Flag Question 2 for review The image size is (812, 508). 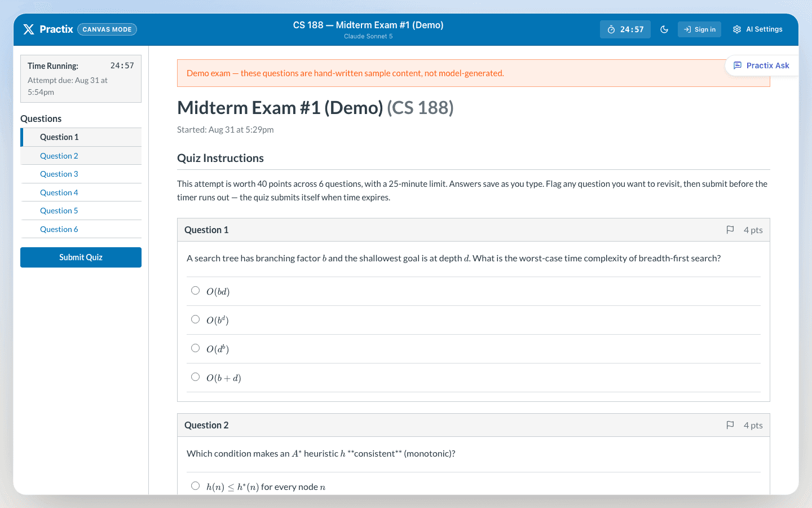(x=730, y=425)
